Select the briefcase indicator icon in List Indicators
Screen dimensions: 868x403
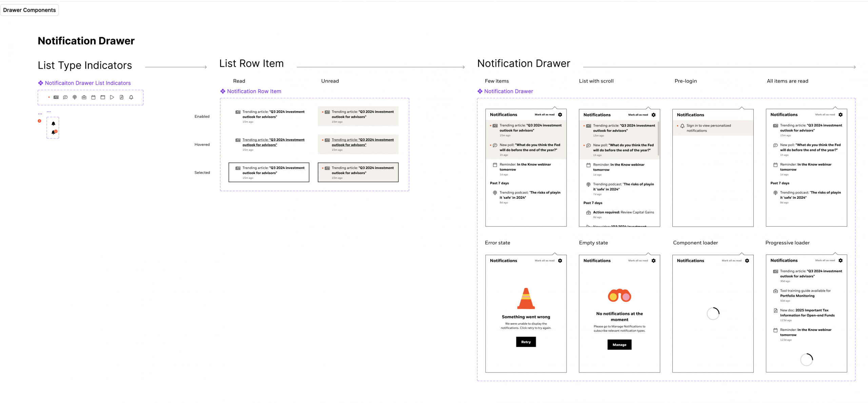click(84, 97)
